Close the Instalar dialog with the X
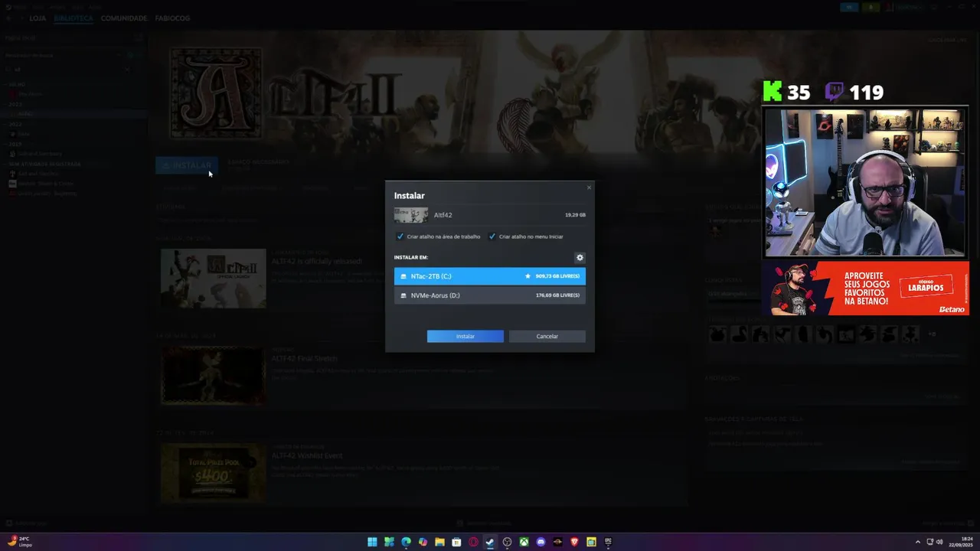The width and height of the screenshot is (980, 551). pos(589,187)
